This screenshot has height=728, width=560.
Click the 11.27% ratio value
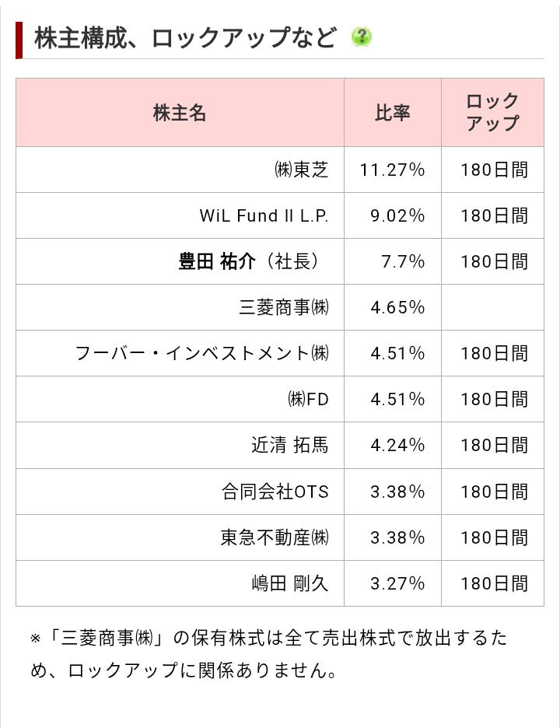point(392,170)
